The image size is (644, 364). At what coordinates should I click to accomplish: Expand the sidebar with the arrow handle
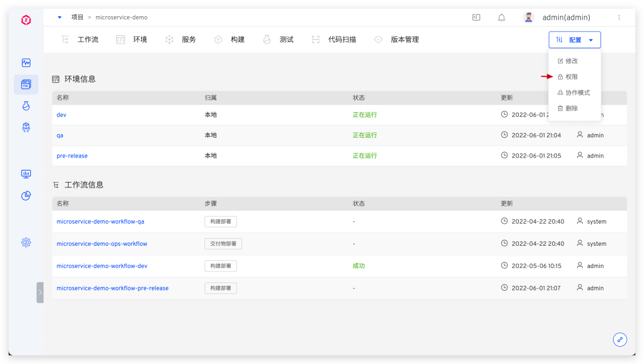[40, 292]
